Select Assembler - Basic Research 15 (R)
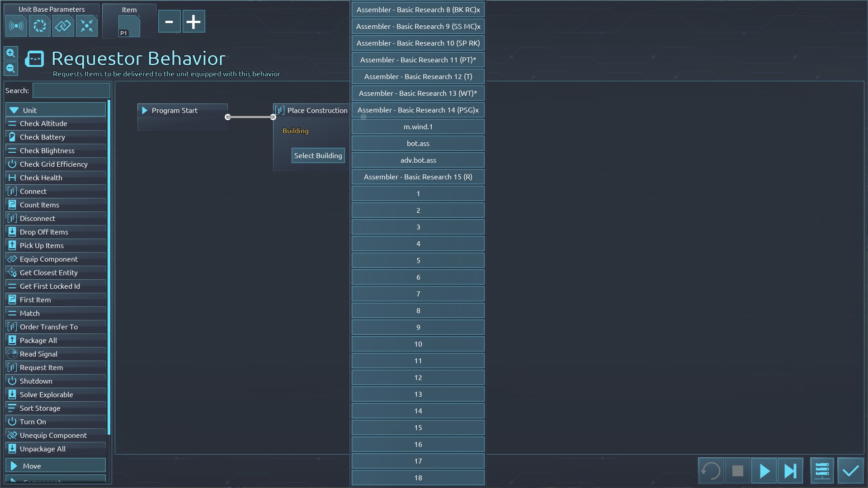 click(418, 177)
